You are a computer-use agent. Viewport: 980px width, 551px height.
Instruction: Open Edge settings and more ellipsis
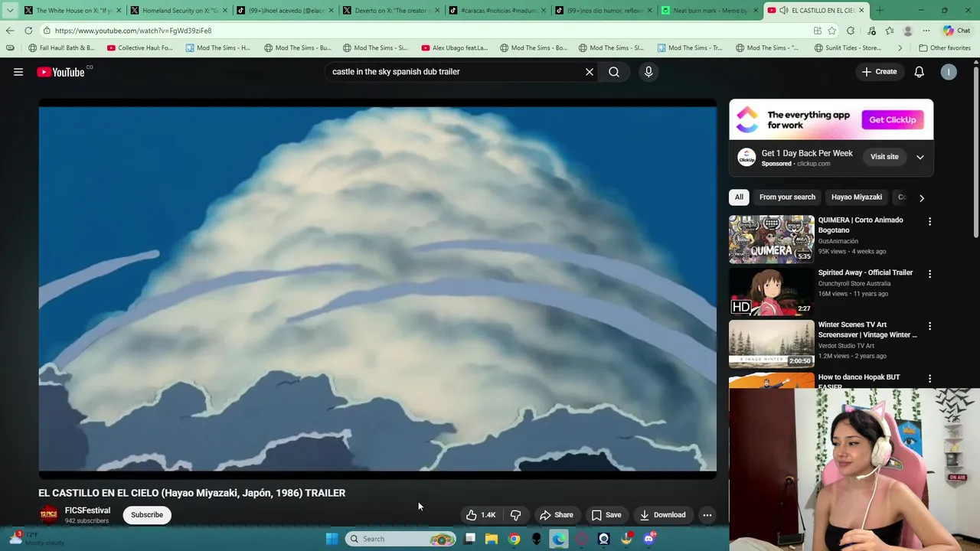[x=926, y=31]
